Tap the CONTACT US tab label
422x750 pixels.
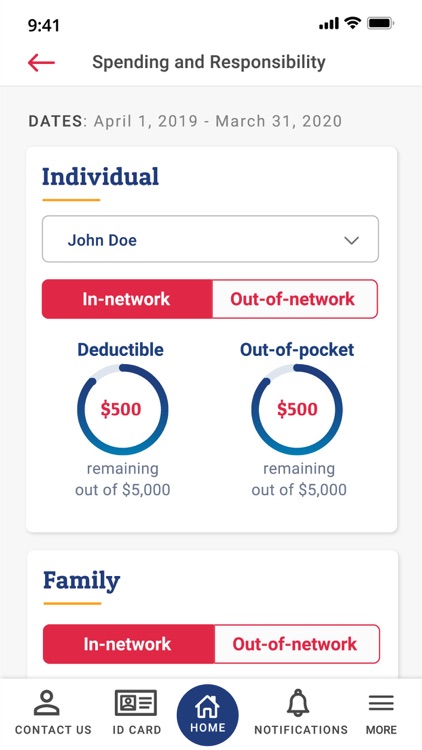tap(53, 730)
